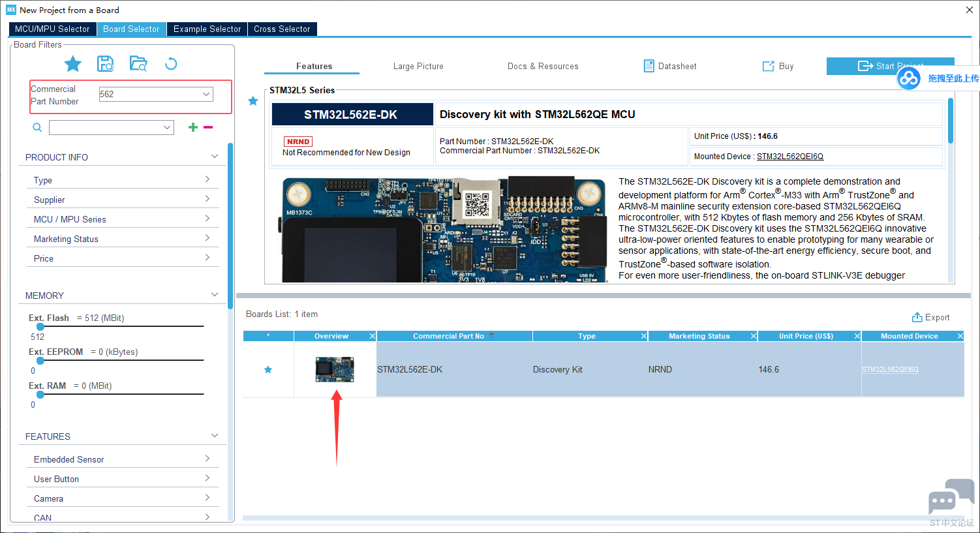The height and width of the screenshot is (533, 980).
Task: Close the Overview column
Action: point(373,336)
